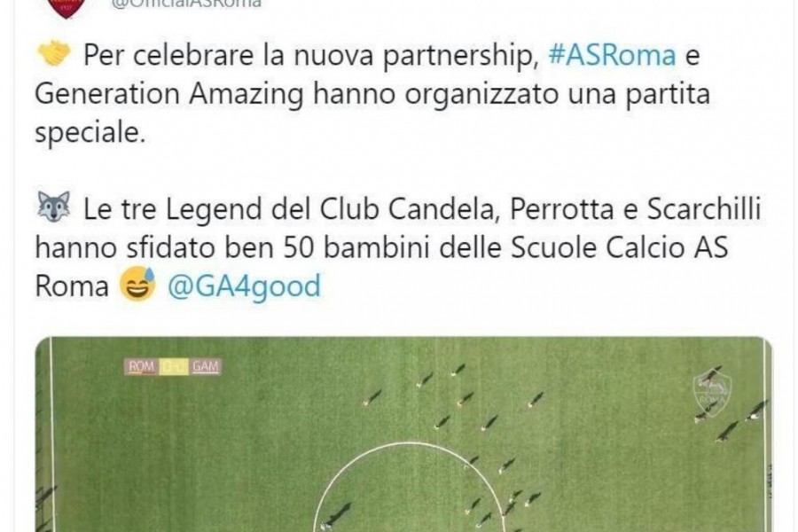798x532 pixels.
Task: Click the words Generation Amazing in tweet
Action: (169, 95)
